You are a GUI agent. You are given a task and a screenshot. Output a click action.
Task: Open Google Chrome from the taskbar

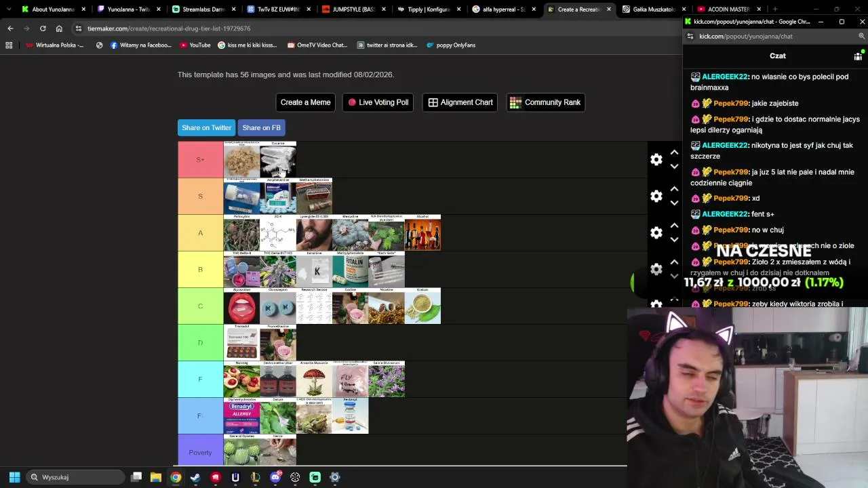(x=176, y=477)
